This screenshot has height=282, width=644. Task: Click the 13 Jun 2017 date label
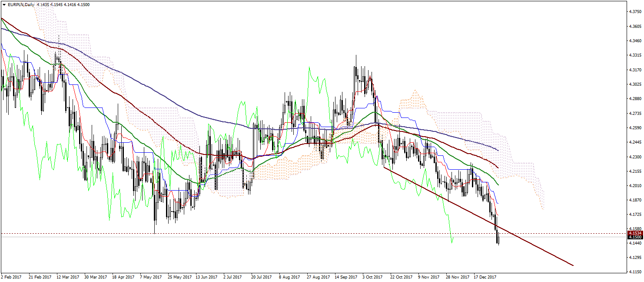(206, 277)
